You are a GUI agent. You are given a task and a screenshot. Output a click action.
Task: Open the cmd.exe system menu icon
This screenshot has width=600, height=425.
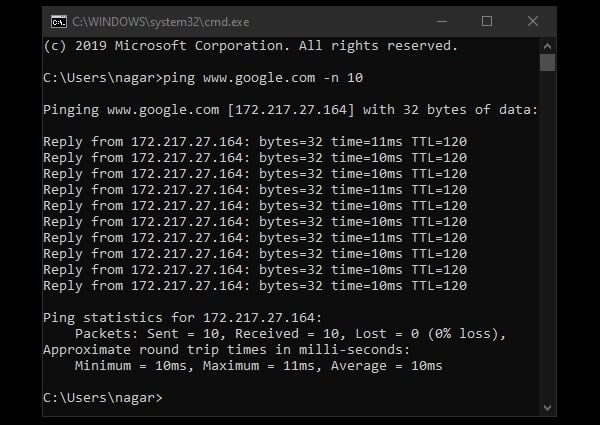tap(59, 20)
